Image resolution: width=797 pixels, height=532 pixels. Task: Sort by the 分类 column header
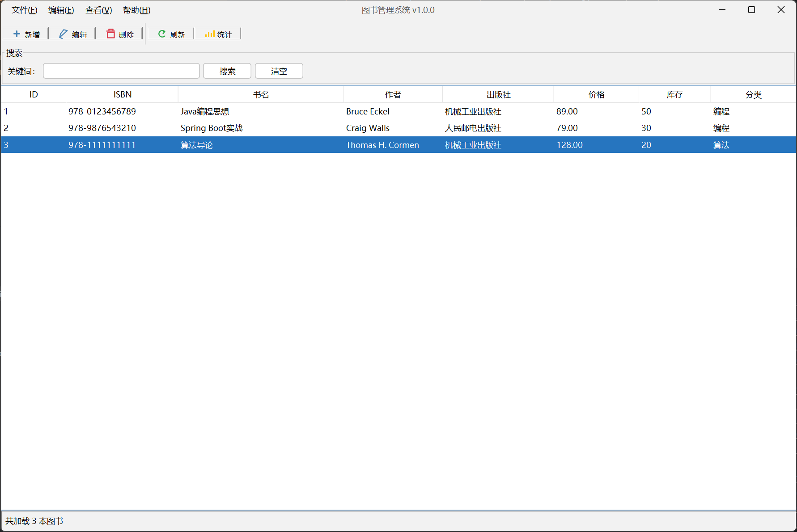(754, 94)
